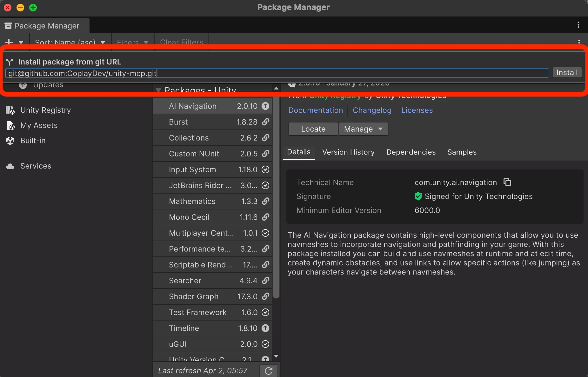Switch to the Dependencies tab
This screenshot has width=588, height=377.
(411, 152)
